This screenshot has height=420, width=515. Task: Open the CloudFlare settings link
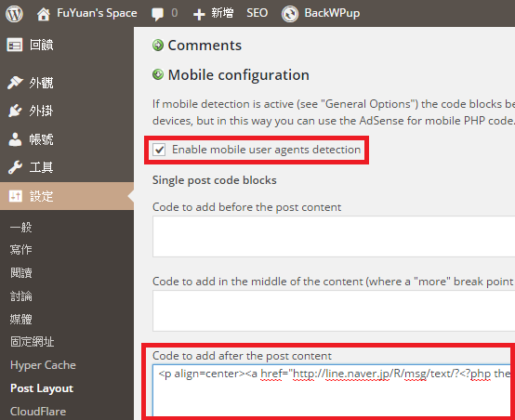tap(38, 412)
